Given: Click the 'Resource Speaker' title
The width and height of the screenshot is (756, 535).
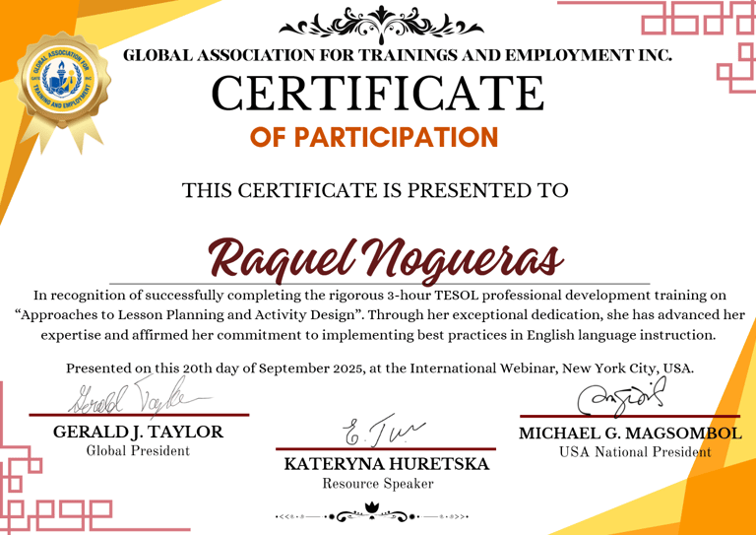Looking at the screenshot, I should click(378, 483).
